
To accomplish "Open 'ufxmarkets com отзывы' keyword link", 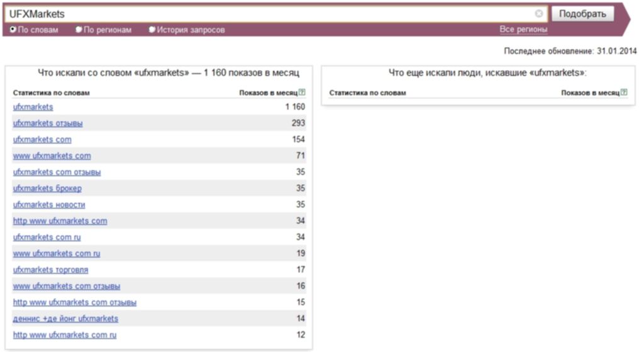I will (57, 172).
